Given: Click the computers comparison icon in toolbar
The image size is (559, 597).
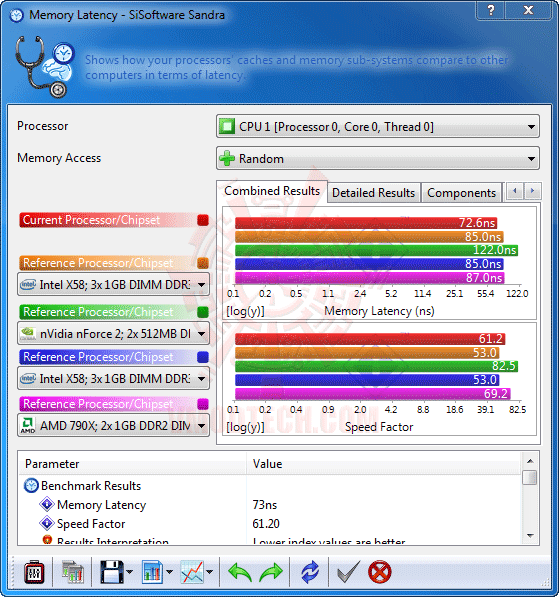Looking at the screenshot, I should pyautogui.click(x=72, y=572).
